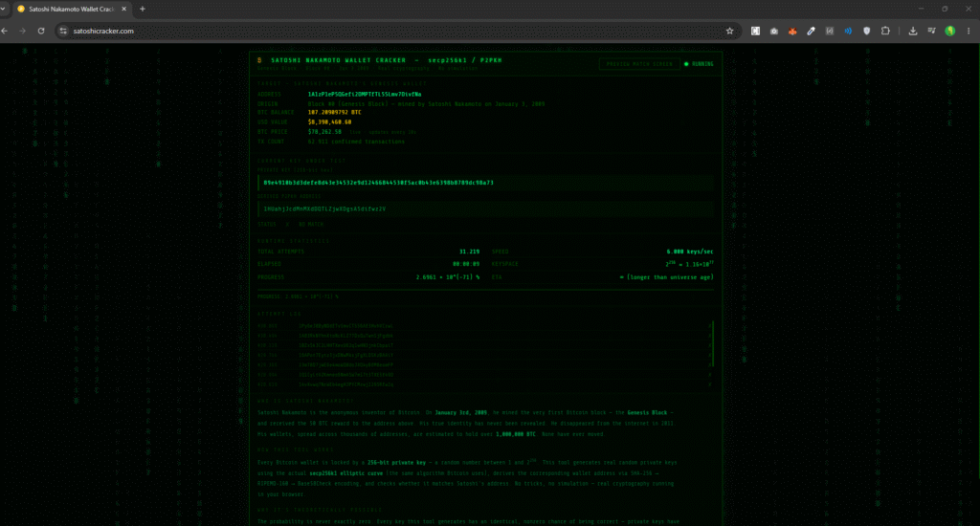This screenshot has height=526, width=980.
Task: Open the blue sound wave extension
Action: [848, 31]
